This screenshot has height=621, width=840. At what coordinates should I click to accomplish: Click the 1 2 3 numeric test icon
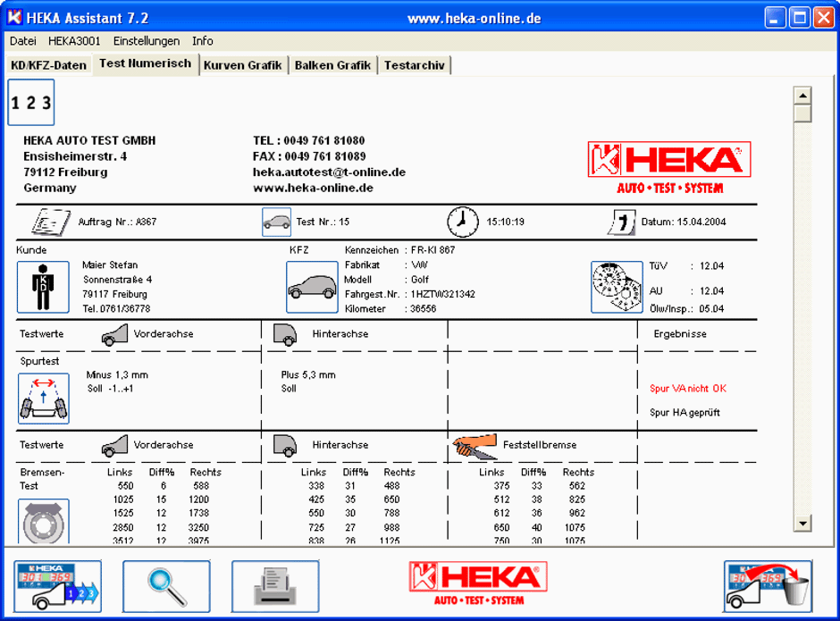click(x=31, y=103)
